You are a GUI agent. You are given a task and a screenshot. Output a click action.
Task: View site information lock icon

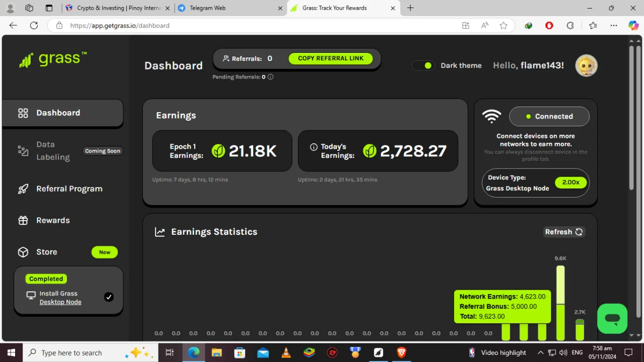[59, 26]
